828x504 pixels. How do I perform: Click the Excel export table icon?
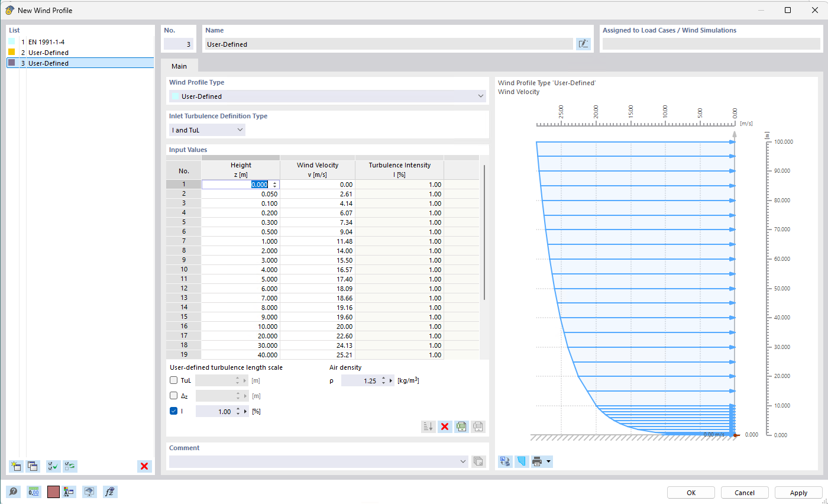(461, 427)
